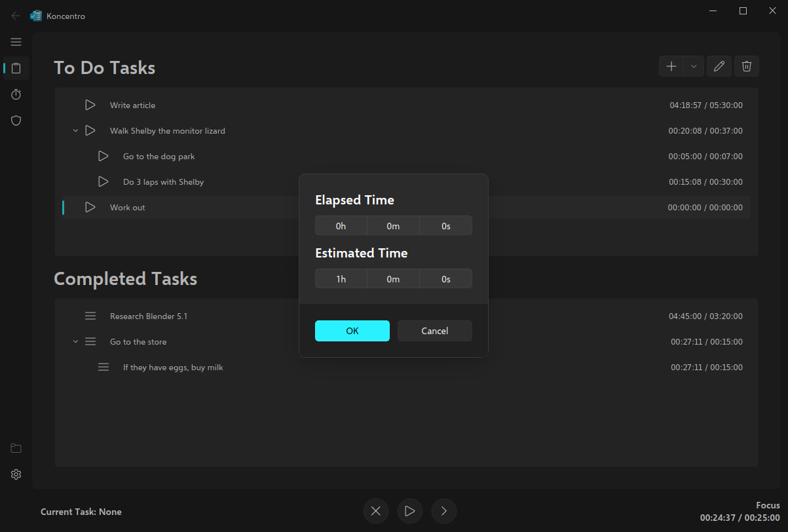Set the Estimated Time hours field

341,278
